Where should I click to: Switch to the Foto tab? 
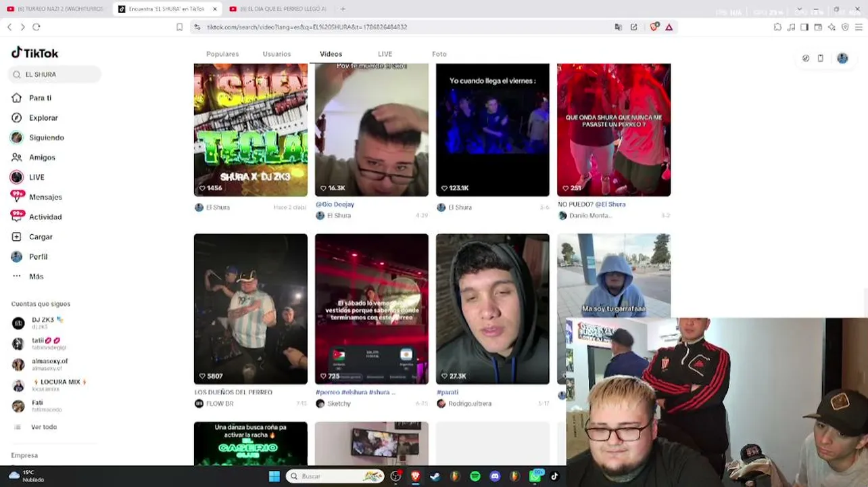(439, 54)
